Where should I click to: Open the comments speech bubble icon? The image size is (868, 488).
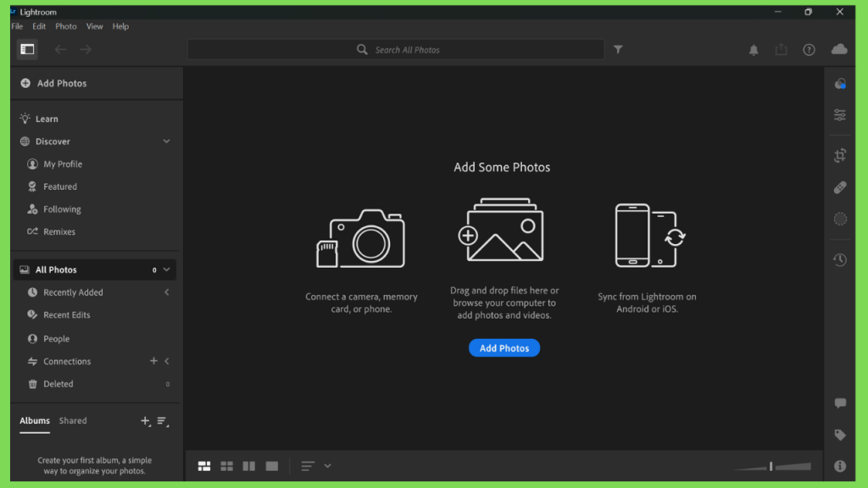(840, 403)
